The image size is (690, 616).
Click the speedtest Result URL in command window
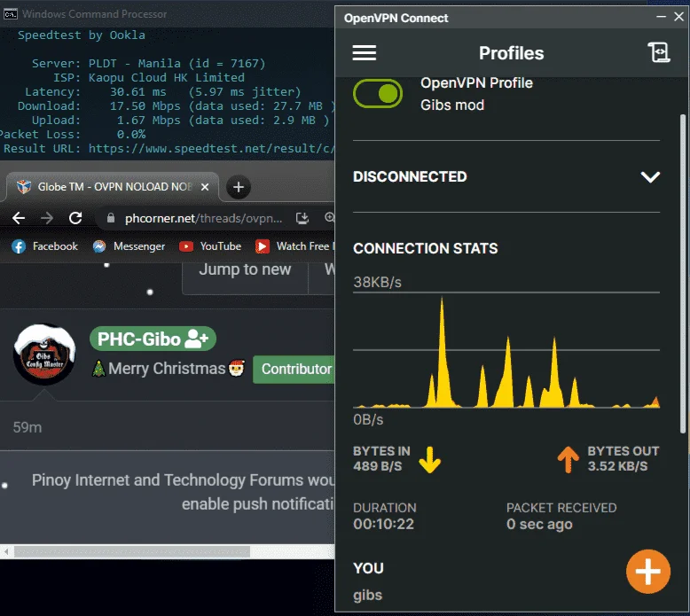pos(211,149)
